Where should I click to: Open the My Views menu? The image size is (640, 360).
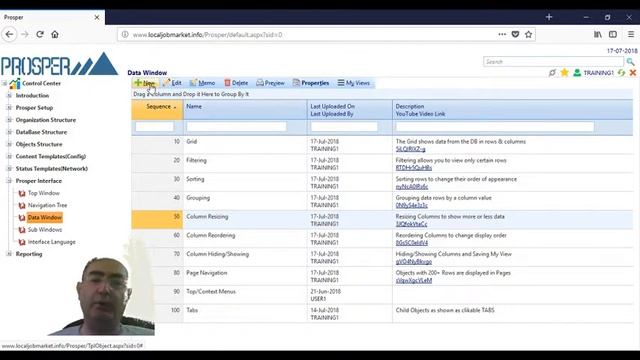353,83
